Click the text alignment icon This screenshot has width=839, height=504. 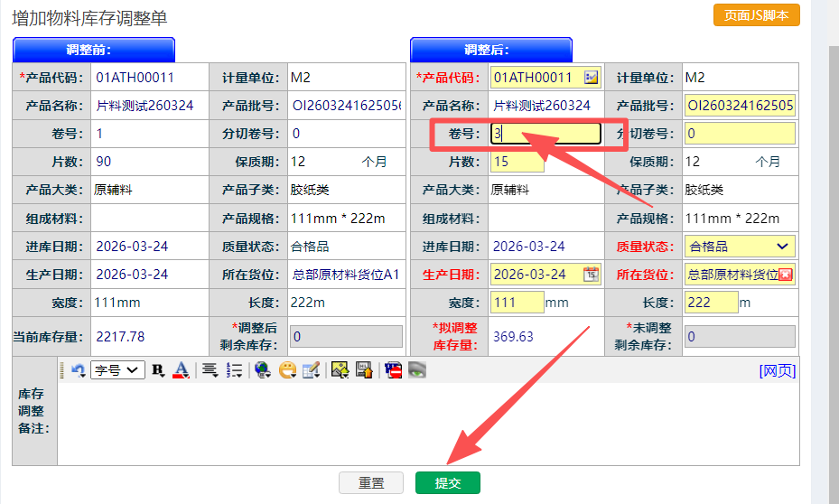pyautogui.click(x=210, y=369)
